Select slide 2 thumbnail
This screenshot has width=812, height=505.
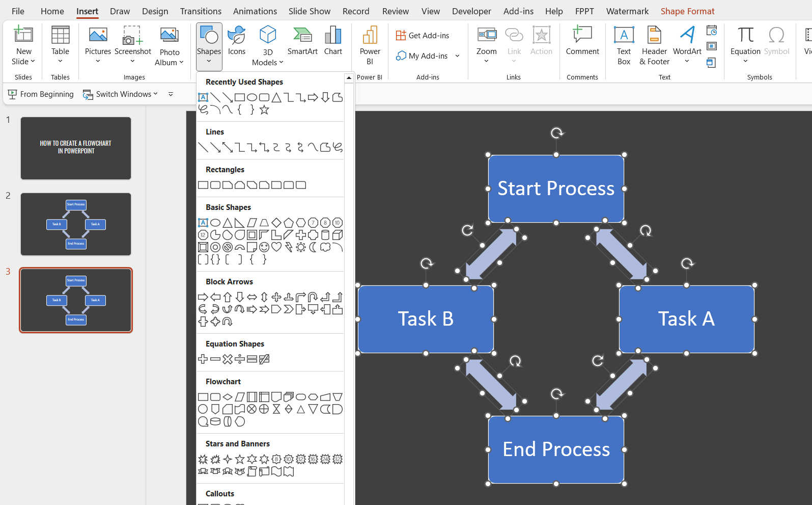(x=76, y=224)
